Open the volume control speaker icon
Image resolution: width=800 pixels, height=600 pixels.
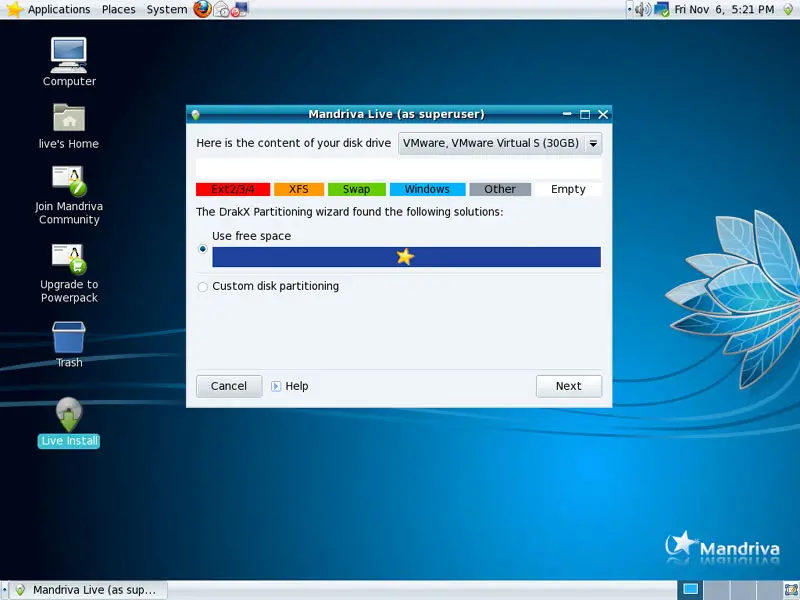coord(643,9)
